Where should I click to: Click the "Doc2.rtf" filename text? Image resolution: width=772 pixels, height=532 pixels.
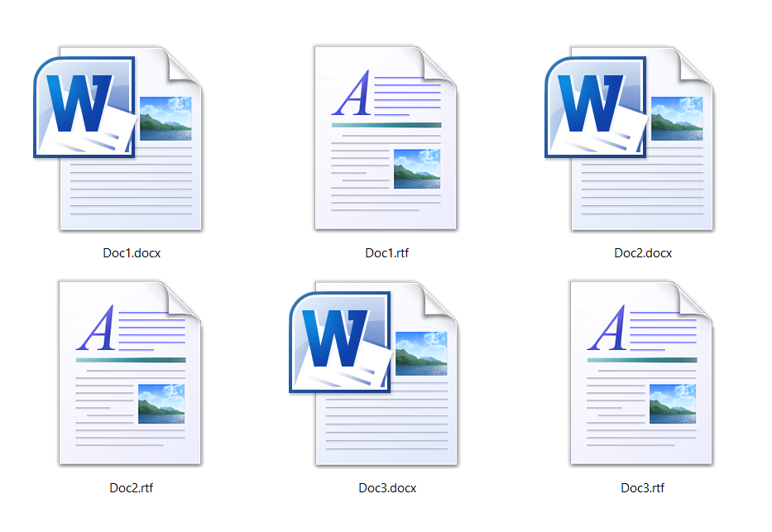click(x=131, y=488)
